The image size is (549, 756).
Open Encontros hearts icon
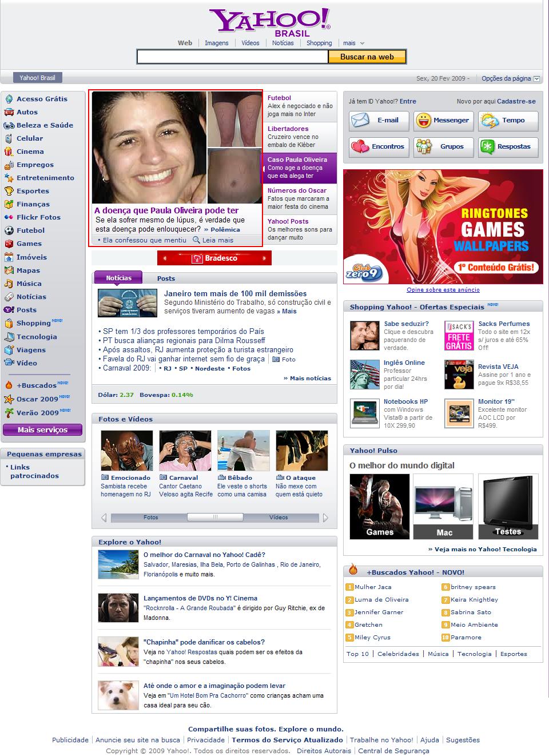[360, 147]
